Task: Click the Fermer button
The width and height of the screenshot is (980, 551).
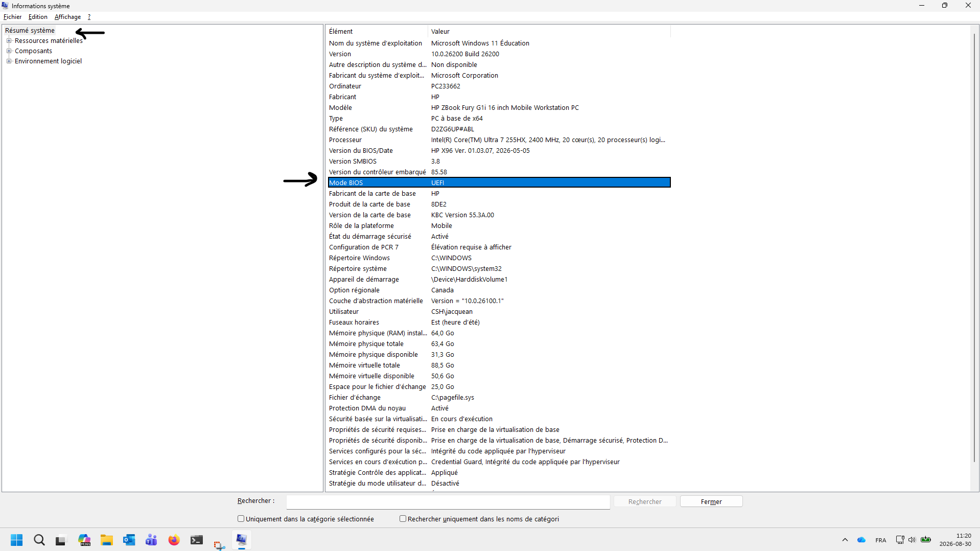Action: pos(711,501)
